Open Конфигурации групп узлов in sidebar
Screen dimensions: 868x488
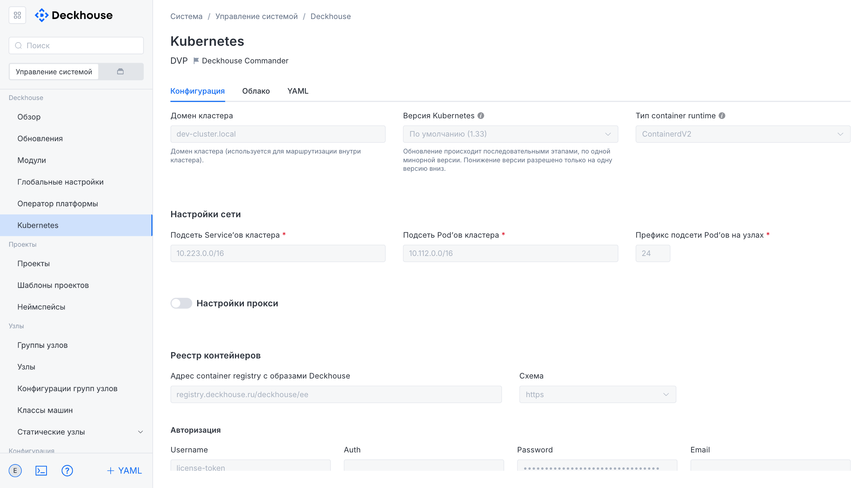[x=76, y=389]
